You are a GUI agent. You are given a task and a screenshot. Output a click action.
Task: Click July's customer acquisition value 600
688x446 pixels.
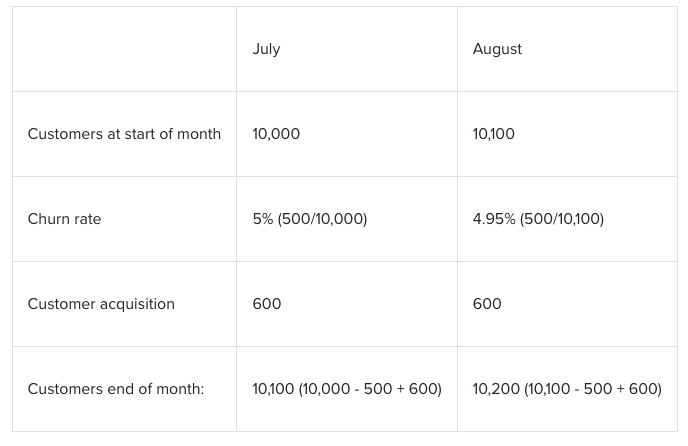tap(267, 304)
